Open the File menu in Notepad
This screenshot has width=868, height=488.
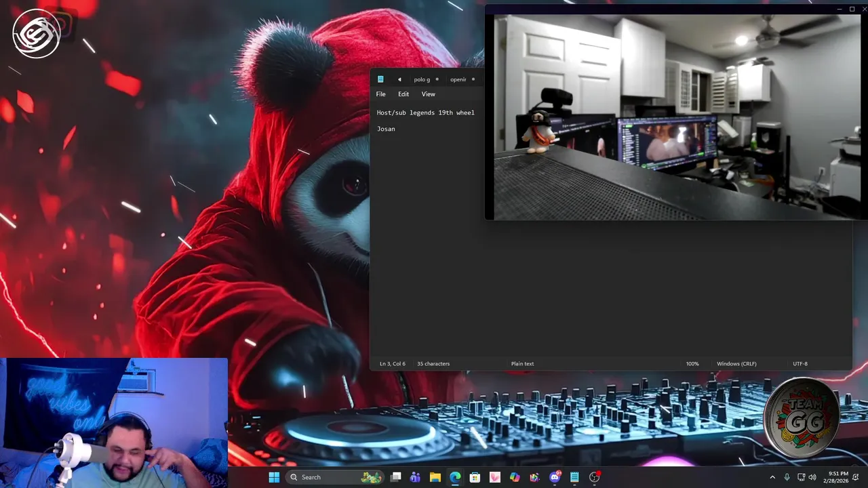click(x=381, y=94)
